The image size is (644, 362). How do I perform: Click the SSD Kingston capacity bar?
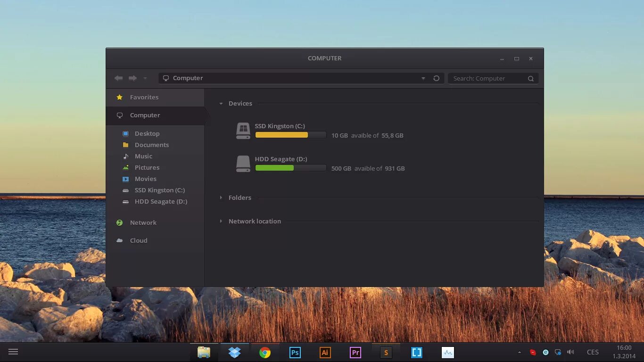point(290,135)
